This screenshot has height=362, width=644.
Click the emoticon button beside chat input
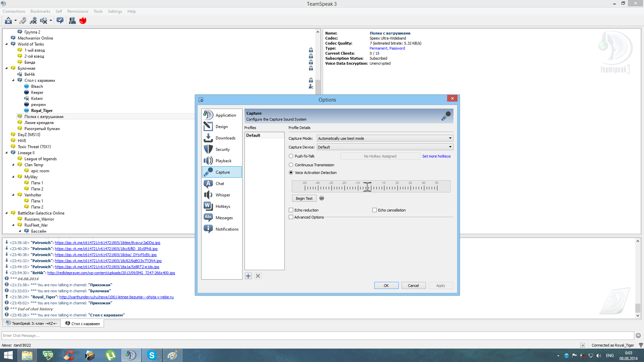click(638, 336)
